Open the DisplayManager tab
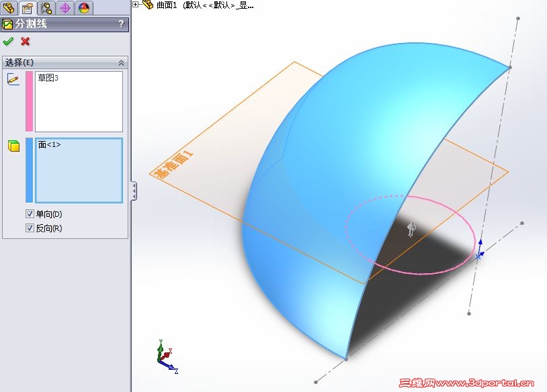This screenshot has height=392, width=547. coord(84,7)
